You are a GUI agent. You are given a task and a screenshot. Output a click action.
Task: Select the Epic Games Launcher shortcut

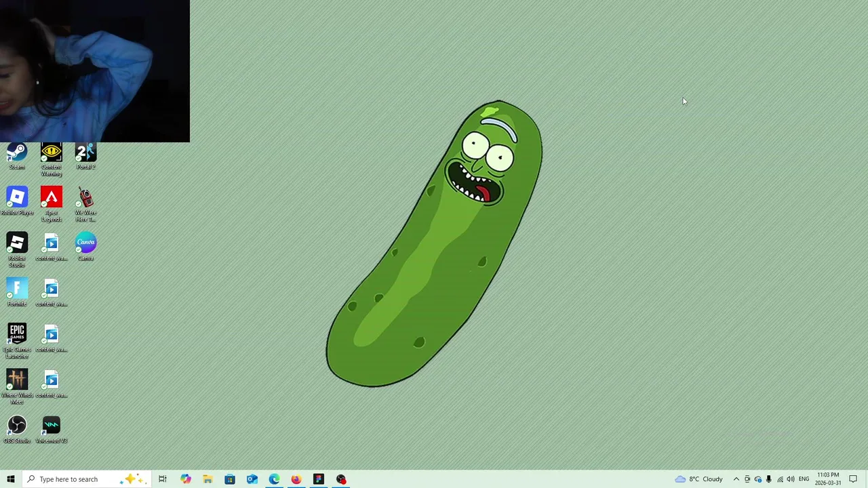tap(17, 341)
